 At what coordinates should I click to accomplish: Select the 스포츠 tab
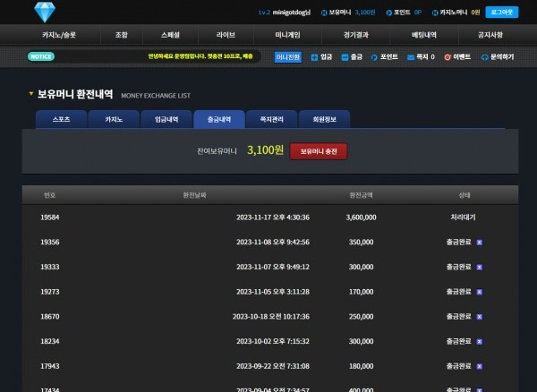[61, 119]
